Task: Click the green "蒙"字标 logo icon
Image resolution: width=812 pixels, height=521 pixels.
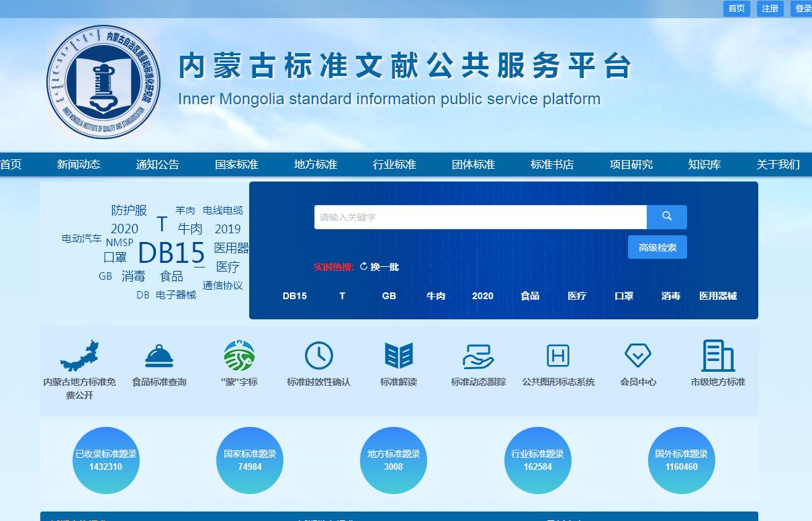Action: [239, 356]
